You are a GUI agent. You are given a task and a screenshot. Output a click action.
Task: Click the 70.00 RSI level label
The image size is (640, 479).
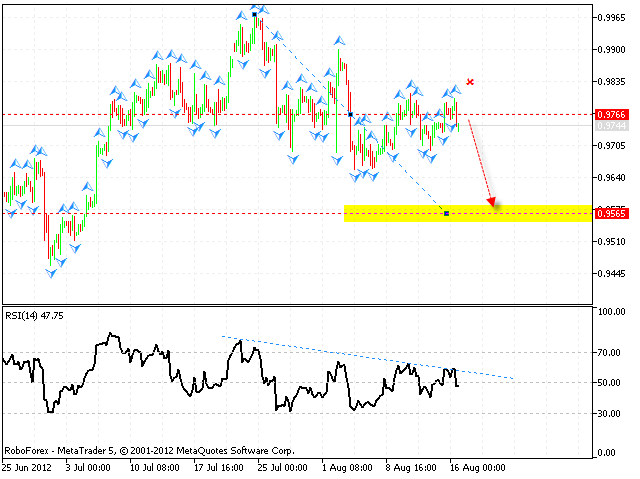pos(610,353)
